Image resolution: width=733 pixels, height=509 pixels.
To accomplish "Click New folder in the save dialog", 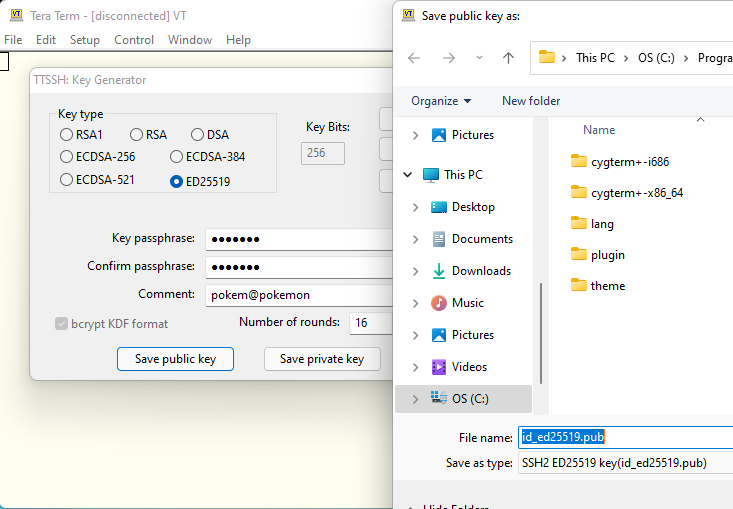I will [x=531, y=101].
